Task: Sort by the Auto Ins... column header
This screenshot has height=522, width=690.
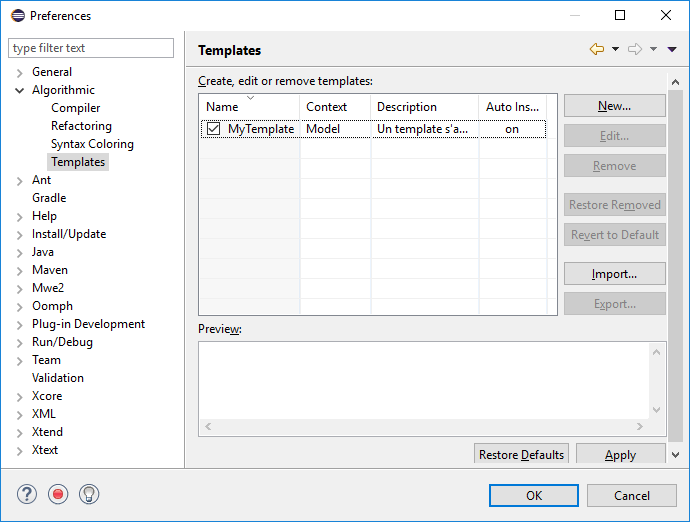Action: [512, 107]
